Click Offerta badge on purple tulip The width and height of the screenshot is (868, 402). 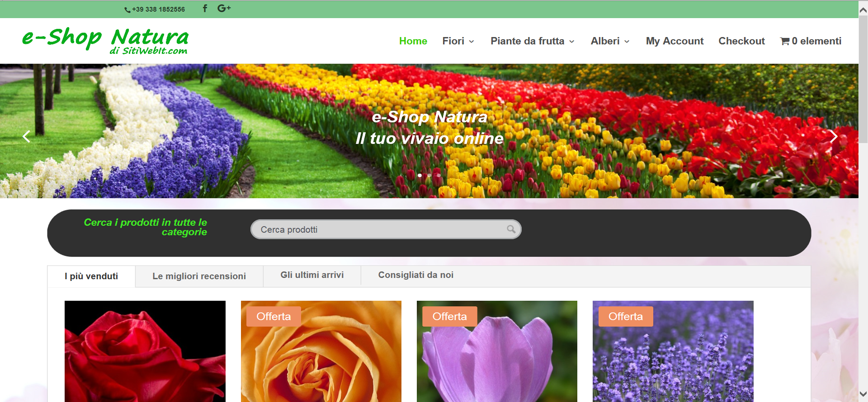[449, 317]
